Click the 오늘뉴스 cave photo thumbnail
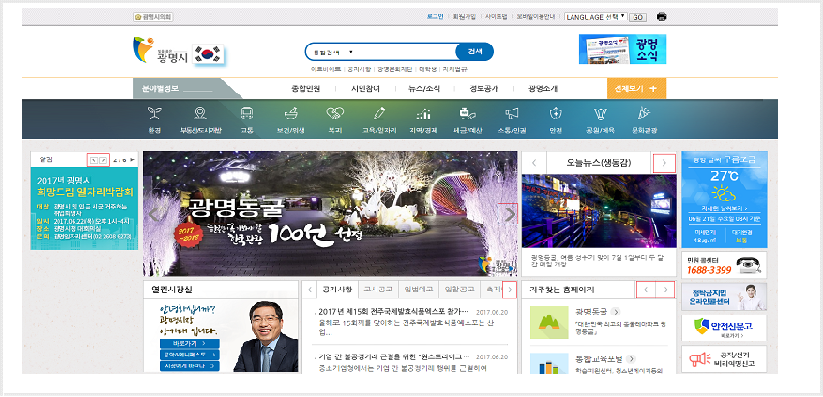The width and height of the screenshot is (823, 397). click(599, 211)
